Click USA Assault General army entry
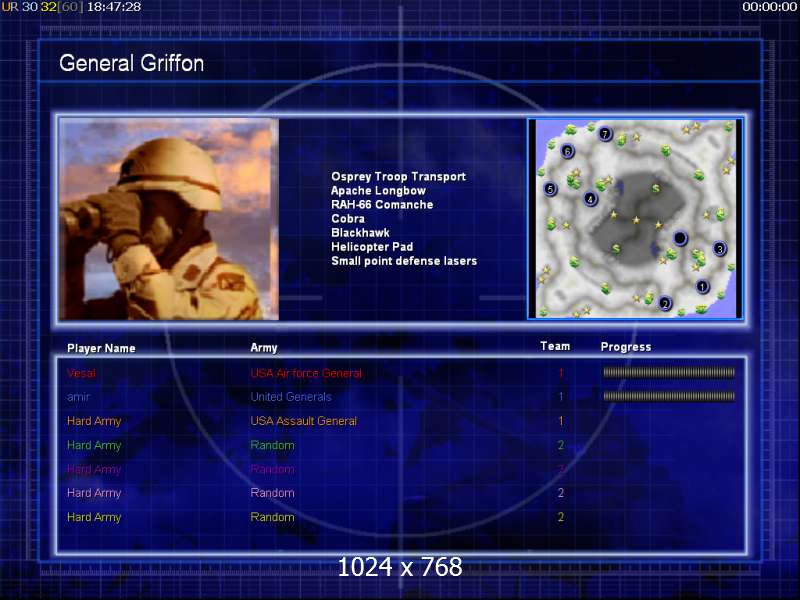The width and height of the screenshot is (800, 600). [x=304, y=421]
